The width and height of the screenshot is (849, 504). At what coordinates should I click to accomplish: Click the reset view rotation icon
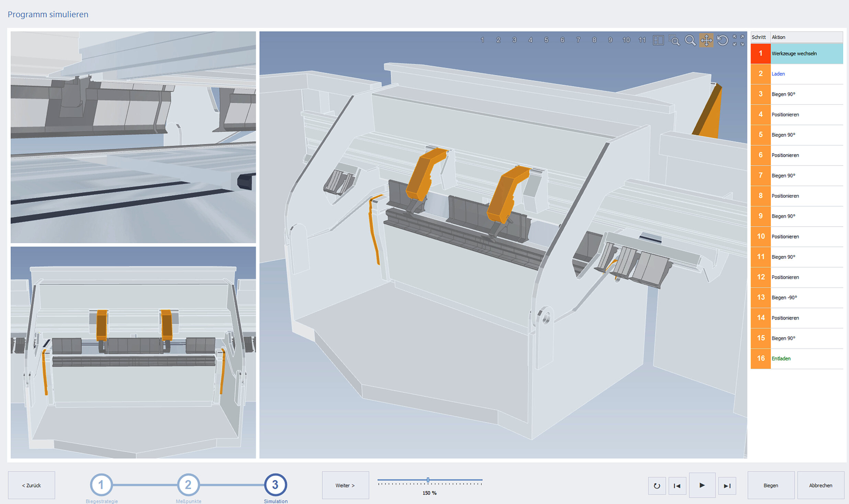click(x=722, y=40)
